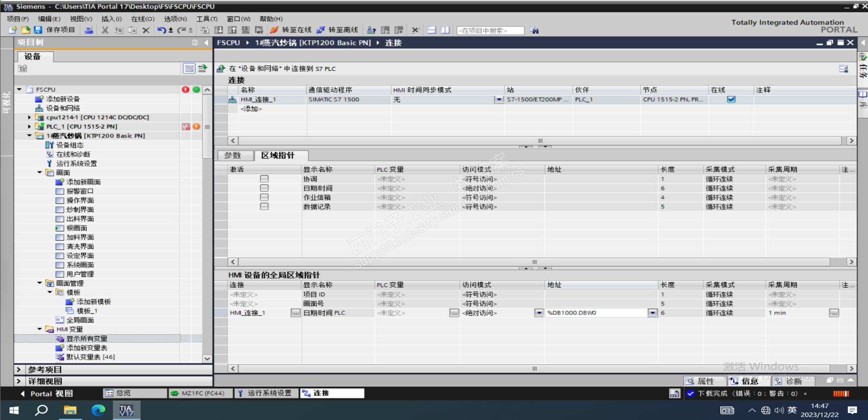Open the 绝对访问 access mode dropdown
This screenshot has height=420, width=868.
click(539, 313)
